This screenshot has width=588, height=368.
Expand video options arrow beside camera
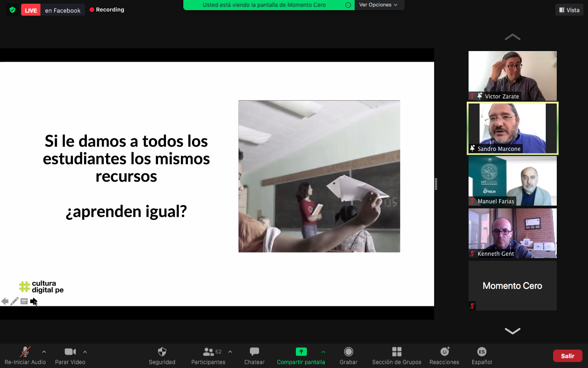click(x=85, y=352)
